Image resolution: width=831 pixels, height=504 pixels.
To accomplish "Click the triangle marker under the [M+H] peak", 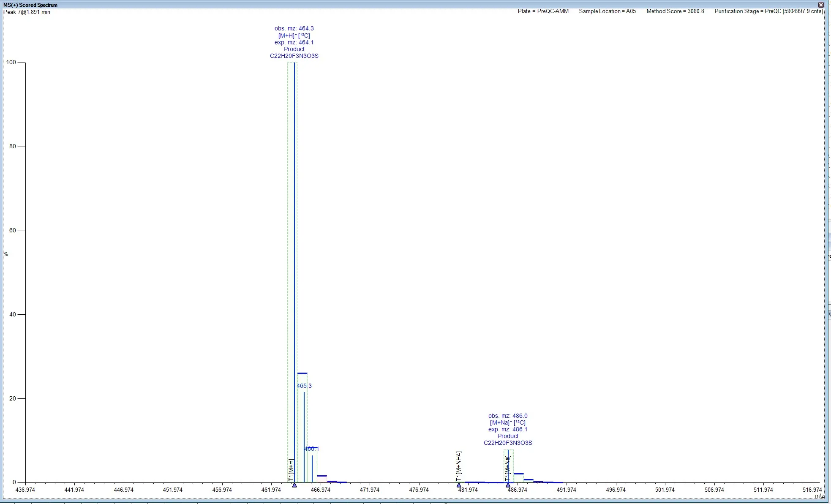I will click(294, 485).
